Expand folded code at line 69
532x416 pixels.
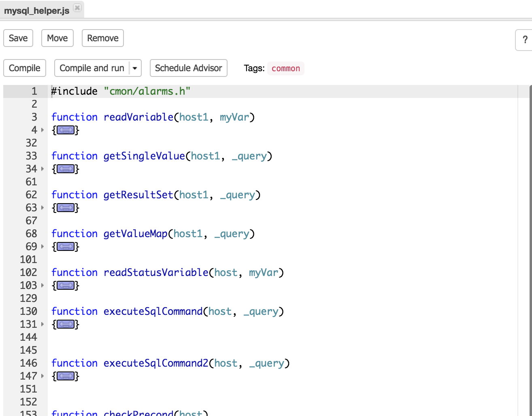coord(43,246)
